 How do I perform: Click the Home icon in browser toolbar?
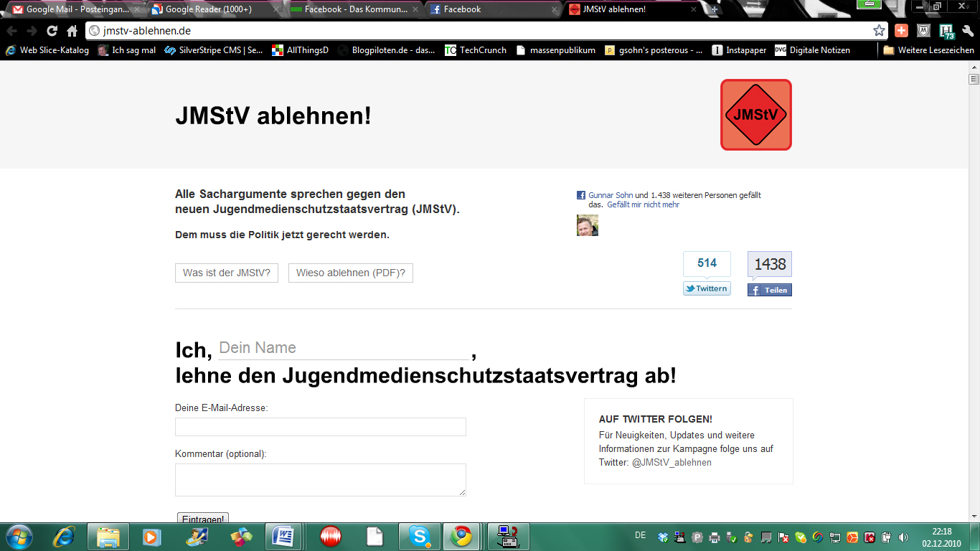point(72,31)
